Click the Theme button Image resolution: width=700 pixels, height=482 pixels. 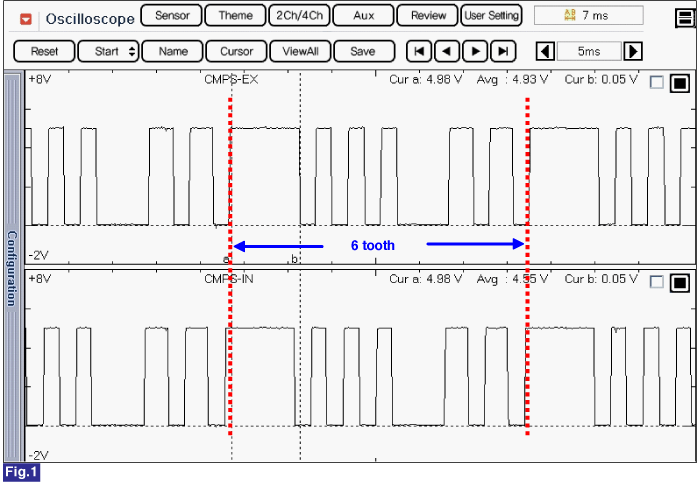pyautogui.click(x=236, y=16)
